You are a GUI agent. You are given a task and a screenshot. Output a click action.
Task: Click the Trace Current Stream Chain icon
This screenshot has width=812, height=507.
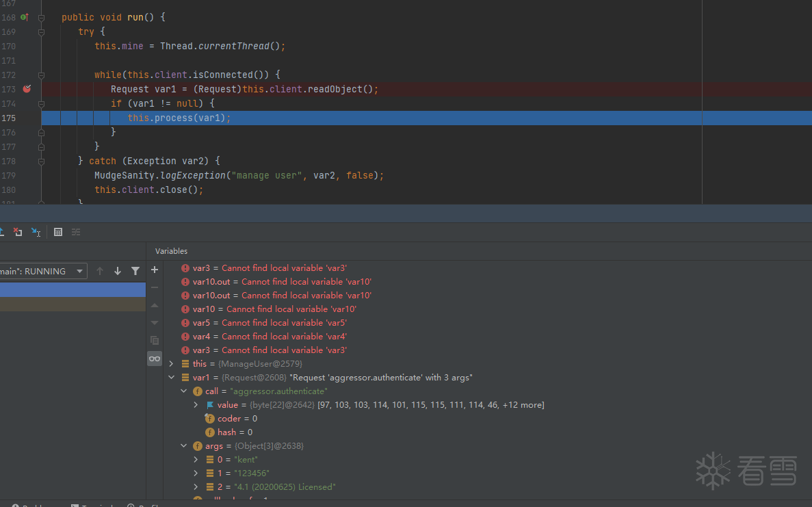tap(76, 232)
